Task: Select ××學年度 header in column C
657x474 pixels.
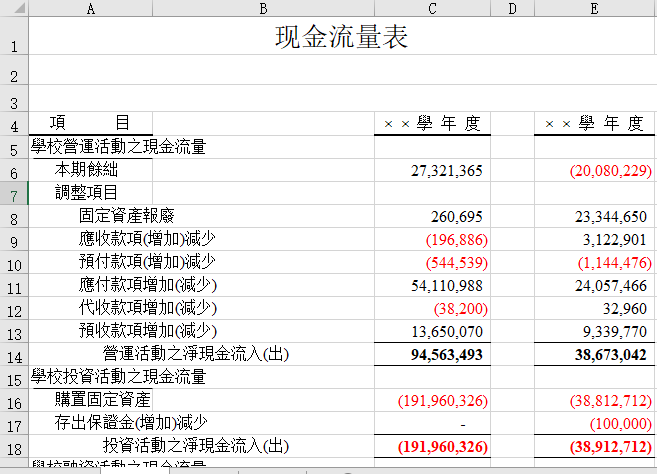Action: click(x=432, y=124)
